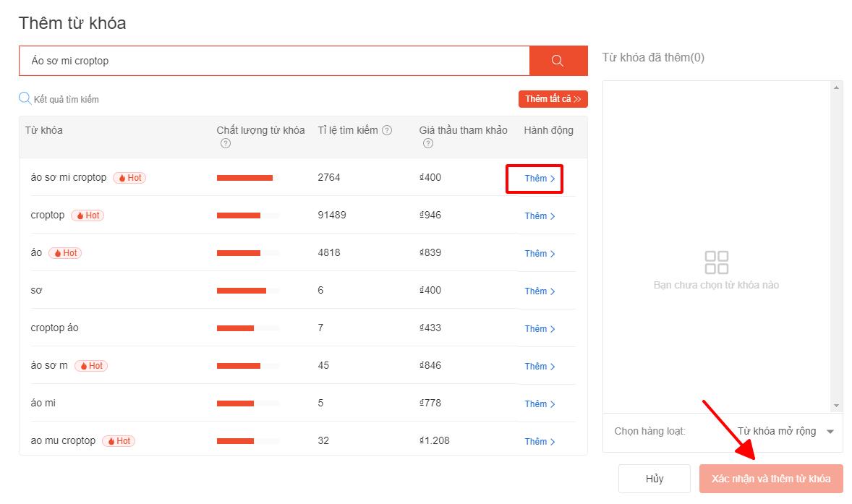Open help tooltip for "Giá thầu tham khảo"
The height and width of the screenshot is (504, 852).
coord(427,143)
